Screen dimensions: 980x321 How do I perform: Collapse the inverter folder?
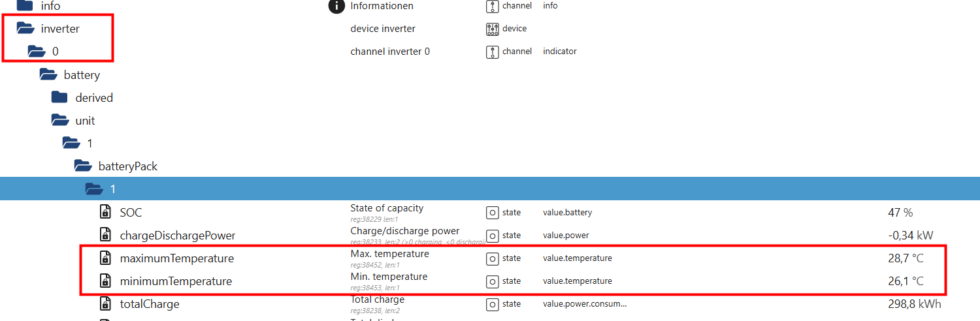tap(25, 29)
